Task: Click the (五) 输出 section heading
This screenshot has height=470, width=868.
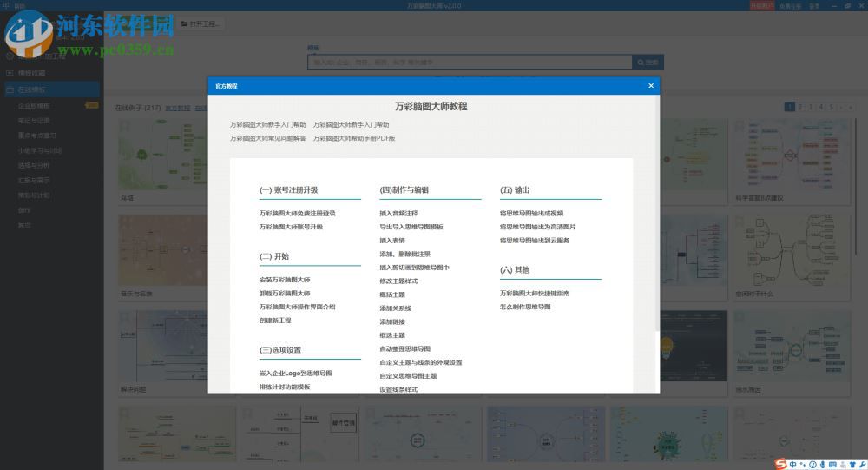Action: (x=515, y=189)
